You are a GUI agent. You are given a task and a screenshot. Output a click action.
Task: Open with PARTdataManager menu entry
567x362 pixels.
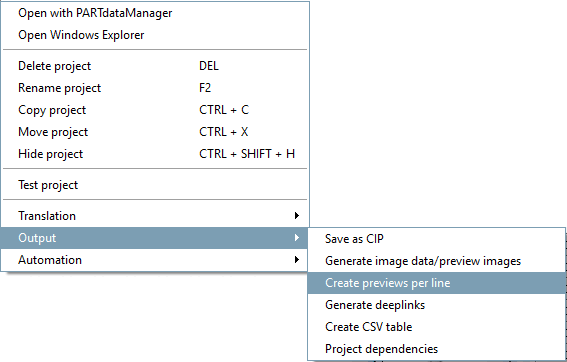pyautogui.click(x=155, y=13)
